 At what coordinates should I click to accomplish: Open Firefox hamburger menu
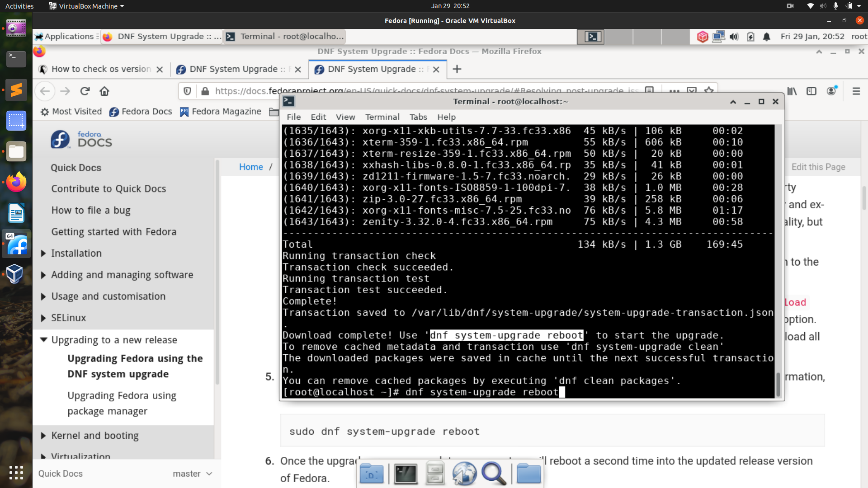[x=856, y=91]
